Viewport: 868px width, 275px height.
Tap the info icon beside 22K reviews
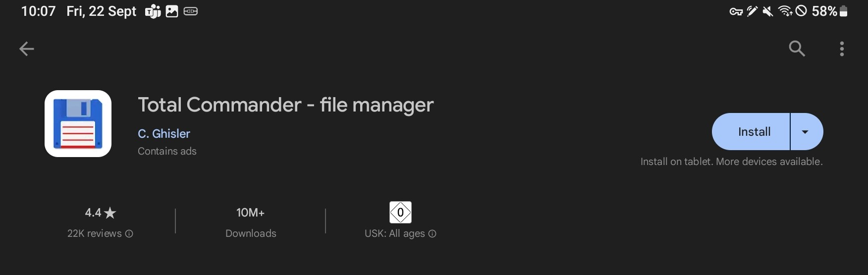pyautogui.click(x=129, y=233)
